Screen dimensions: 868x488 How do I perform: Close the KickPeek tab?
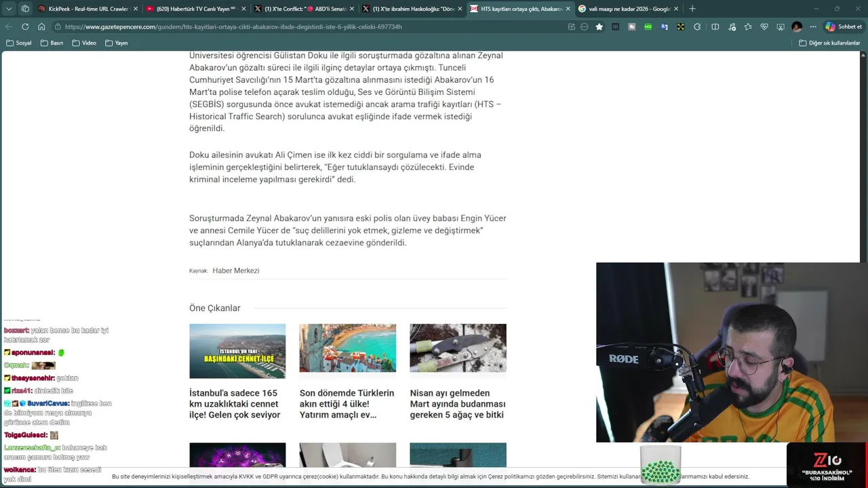point(136,9)
